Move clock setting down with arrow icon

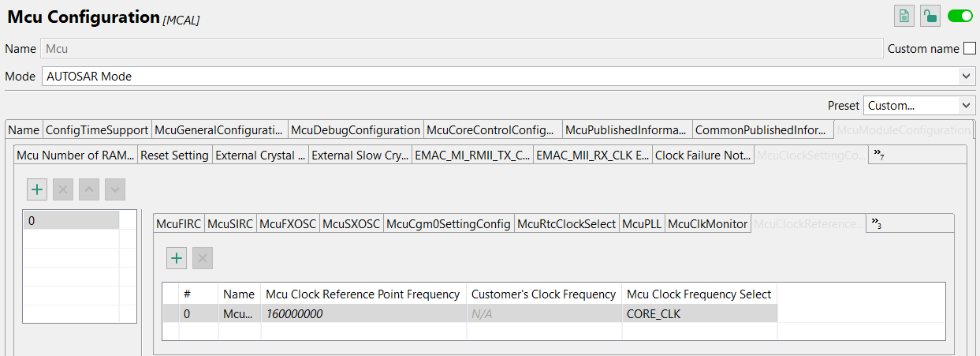(x=115, y=189)
